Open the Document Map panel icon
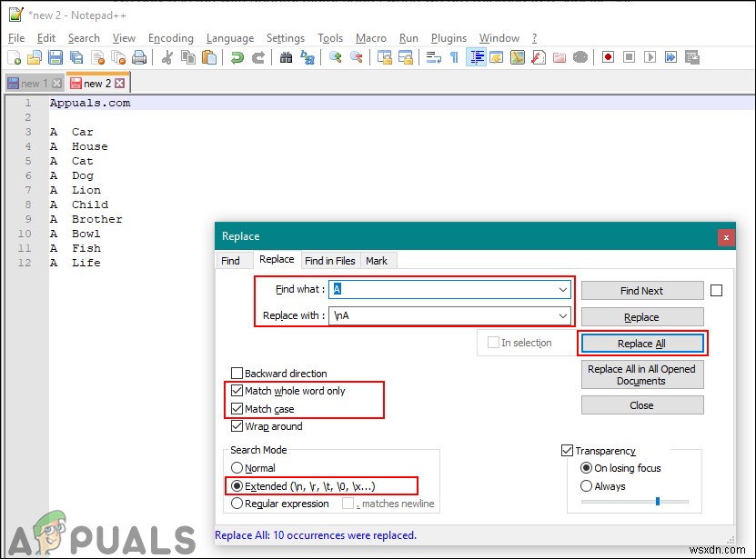Image resolution: width=756 pixels, height=559 pixels. 519,57
